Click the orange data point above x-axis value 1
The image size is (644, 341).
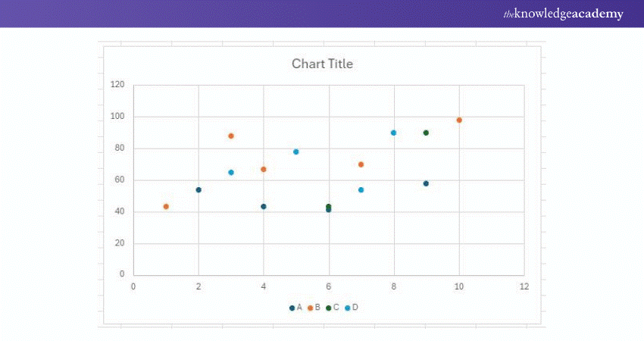pyautogui.click(x=166, y=206)
